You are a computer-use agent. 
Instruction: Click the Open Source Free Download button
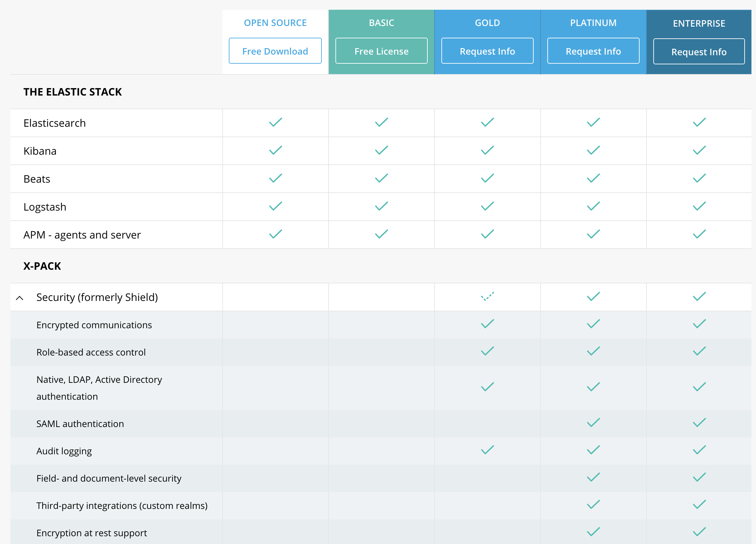275,50
